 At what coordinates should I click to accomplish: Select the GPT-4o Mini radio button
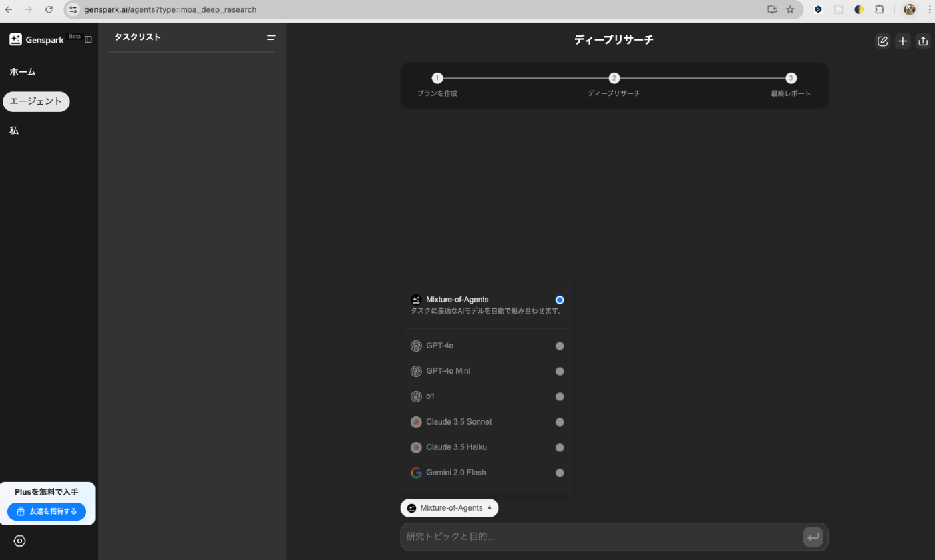click(x=560, y=371)
